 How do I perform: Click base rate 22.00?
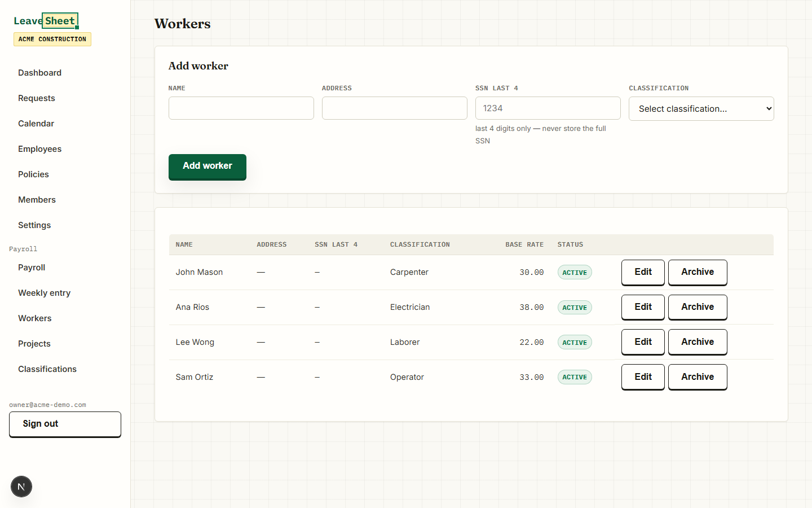point(532,342)
